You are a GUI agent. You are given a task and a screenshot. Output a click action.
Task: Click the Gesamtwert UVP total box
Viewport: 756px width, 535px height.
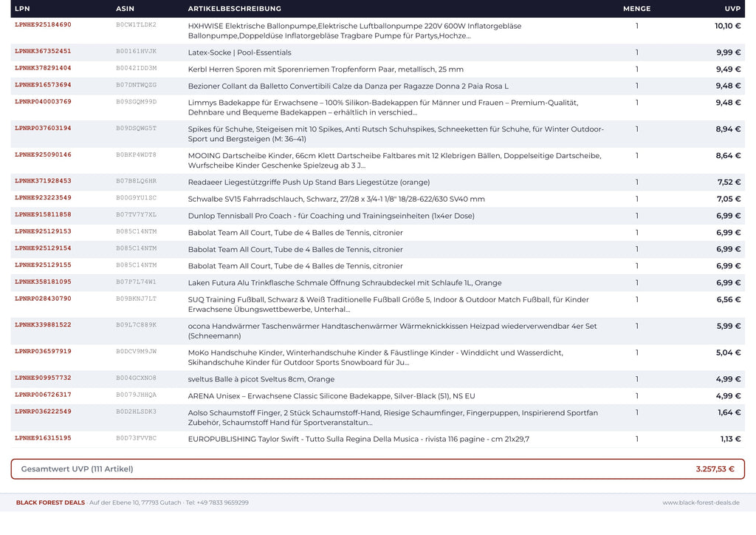tap(377, 469)
